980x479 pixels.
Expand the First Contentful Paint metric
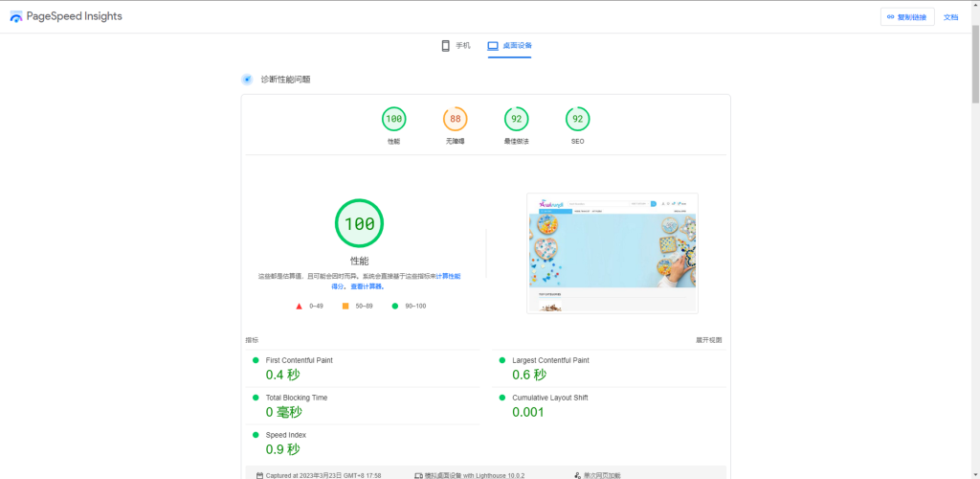point(299,360)
